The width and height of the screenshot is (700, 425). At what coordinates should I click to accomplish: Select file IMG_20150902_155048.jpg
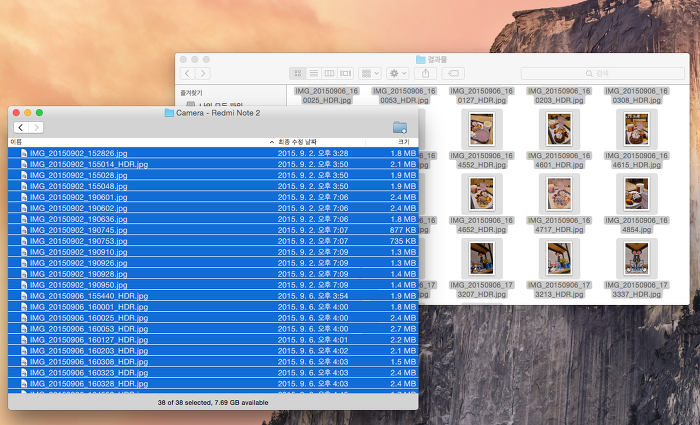point(213,186)
